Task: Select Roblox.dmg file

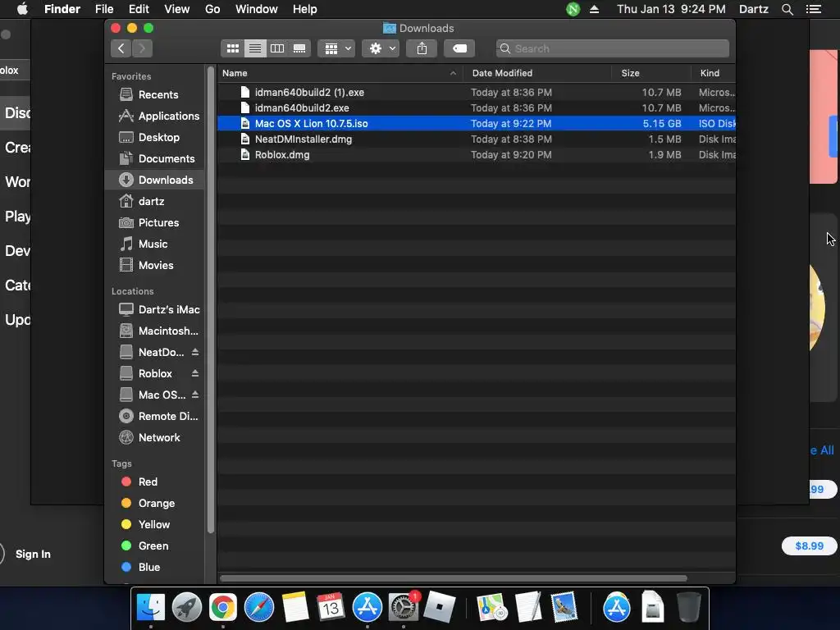Action: pos(477,155)
